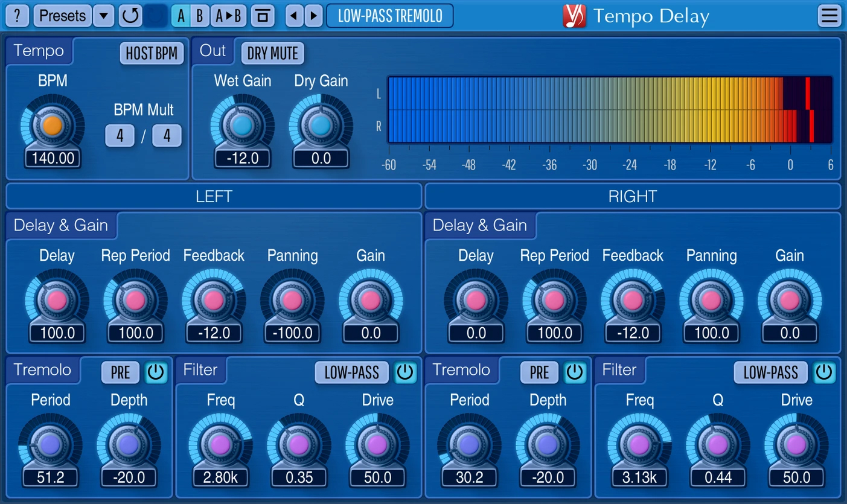Screen dimensions: 847x504
Task: Toggle Left Filter power switch
Action: point(405,372)
